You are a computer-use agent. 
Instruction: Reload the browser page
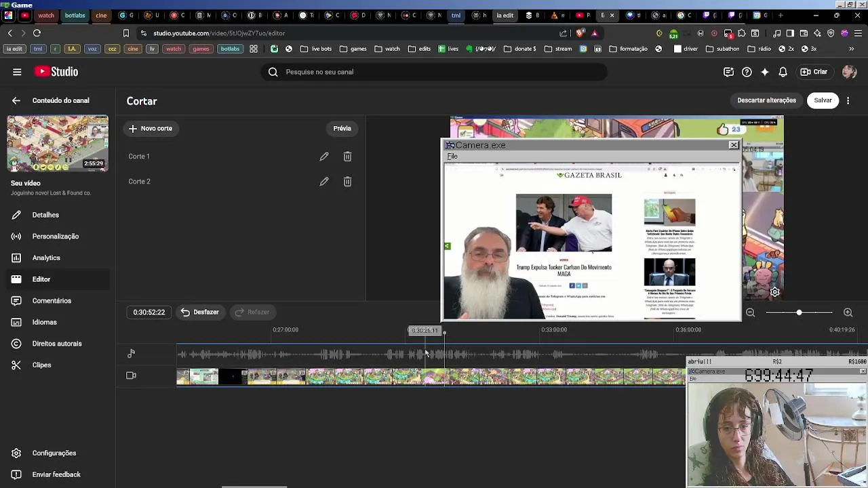(x=37, y=33)
